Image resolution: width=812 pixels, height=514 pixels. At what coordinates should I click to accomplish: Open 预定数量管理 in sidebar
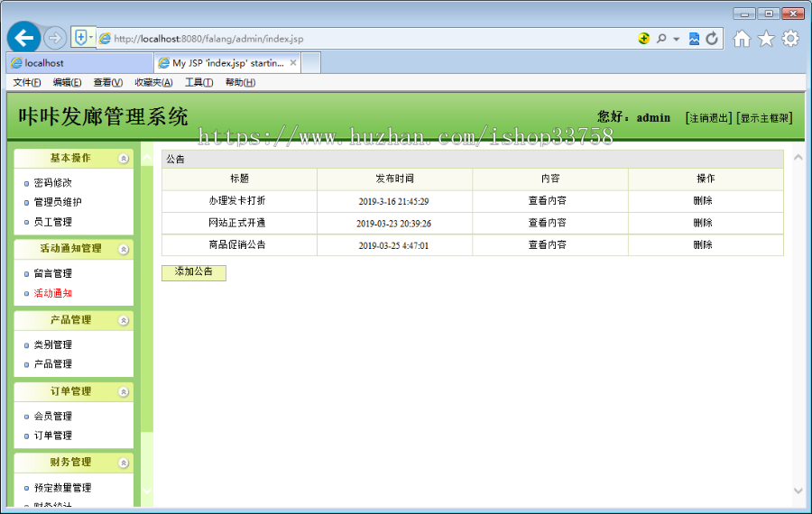[x=62, y=488]
